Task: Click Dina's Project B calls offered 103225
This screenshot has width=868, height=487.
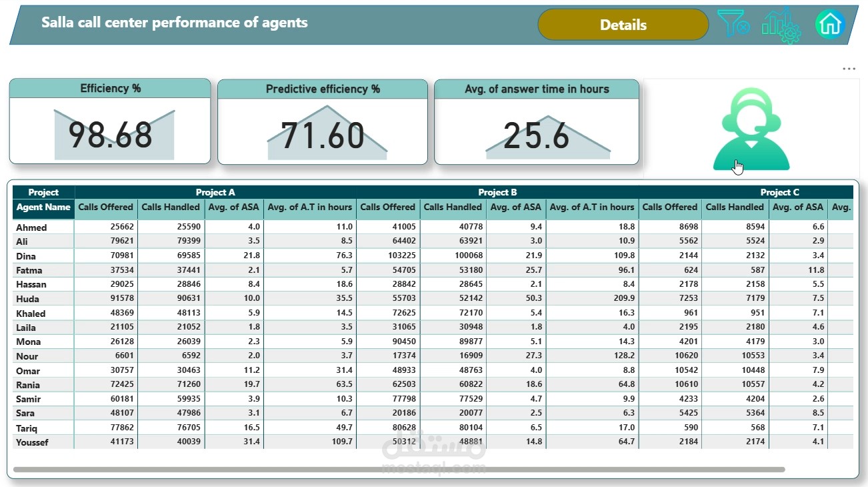Action: pos(402,256)
